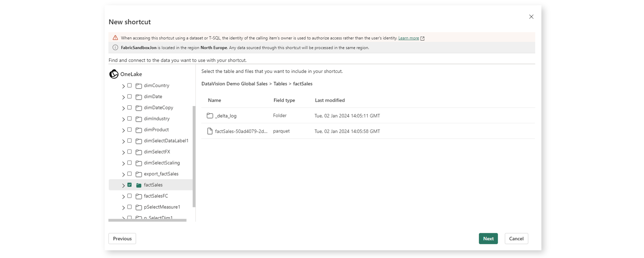Expand the dimCountry tree node
Viewport: 644px width, 258px height.
(x=123, y=86)
